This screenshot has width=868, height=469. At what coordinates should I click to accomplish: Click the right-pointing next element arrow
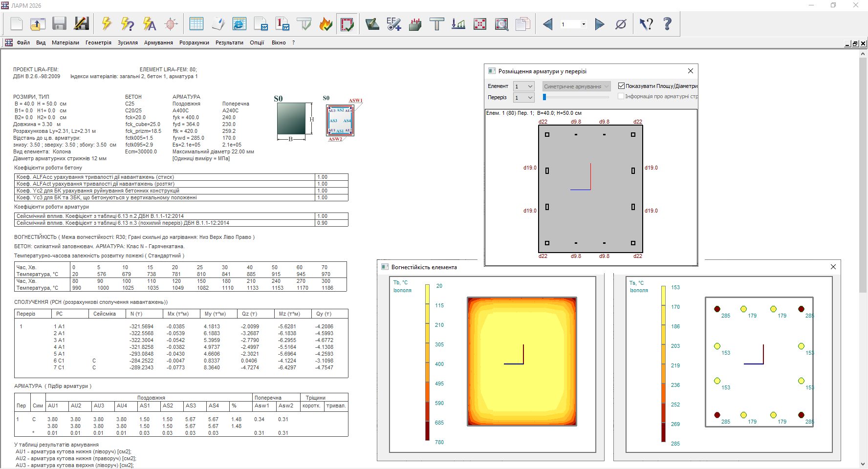(599, 24)
